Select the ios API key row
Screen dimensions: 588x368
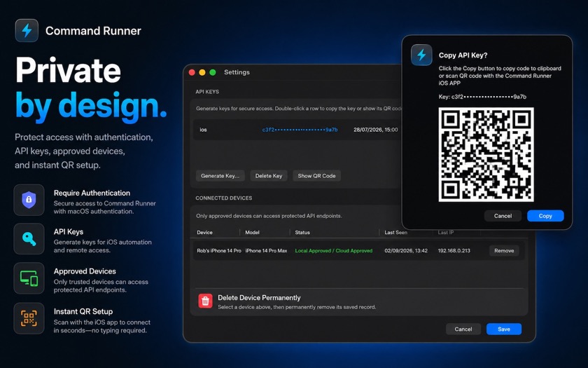(x=297, y=130)
